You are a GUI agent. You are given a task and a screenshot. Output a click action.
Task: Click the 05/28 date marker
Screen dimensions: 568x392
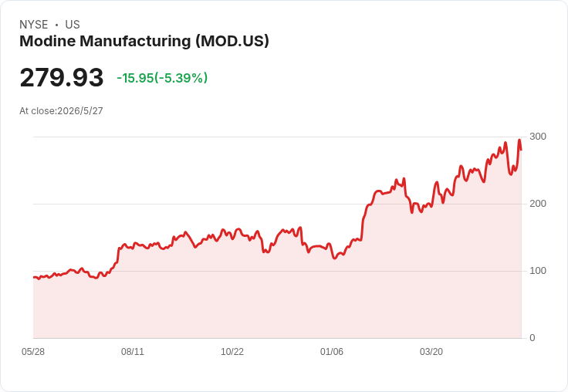[x=33, y=352]
